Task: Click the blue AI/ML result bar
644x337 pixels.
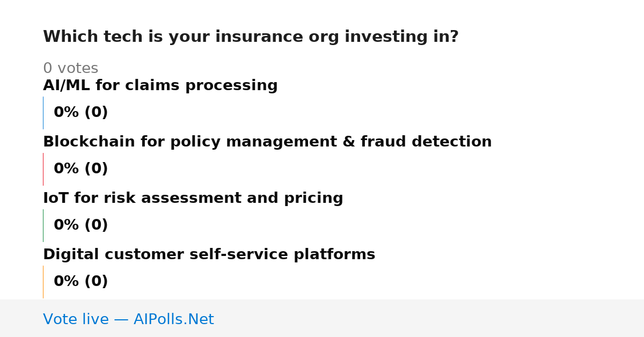Action: (43, 113)
